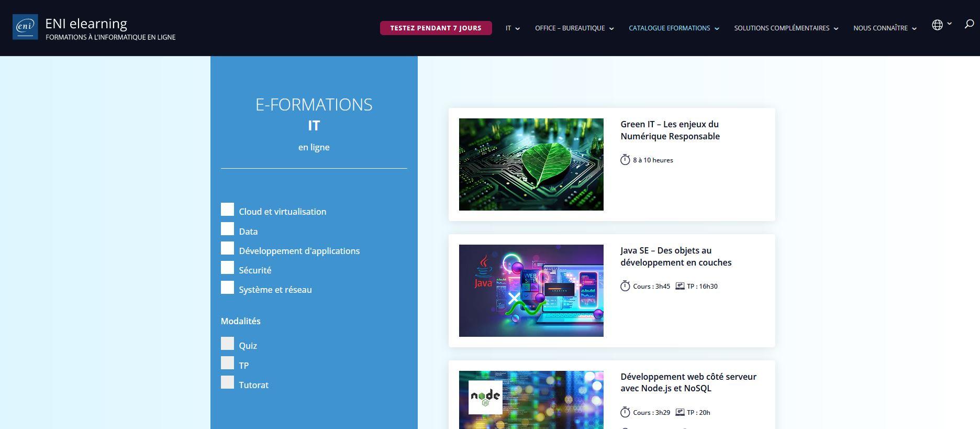
Task: Click the practical-work icon beside TP : 16h30
Action: (x=680, y=286)
